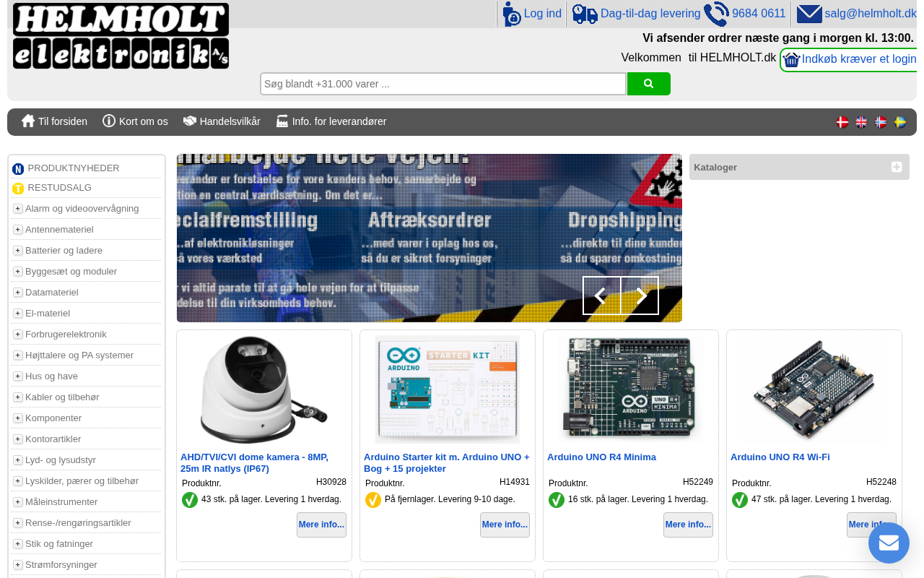Open RESTUDSALG in sidebar
The image size is (924, 578).
pyautogui.click(x=60, y=188)
